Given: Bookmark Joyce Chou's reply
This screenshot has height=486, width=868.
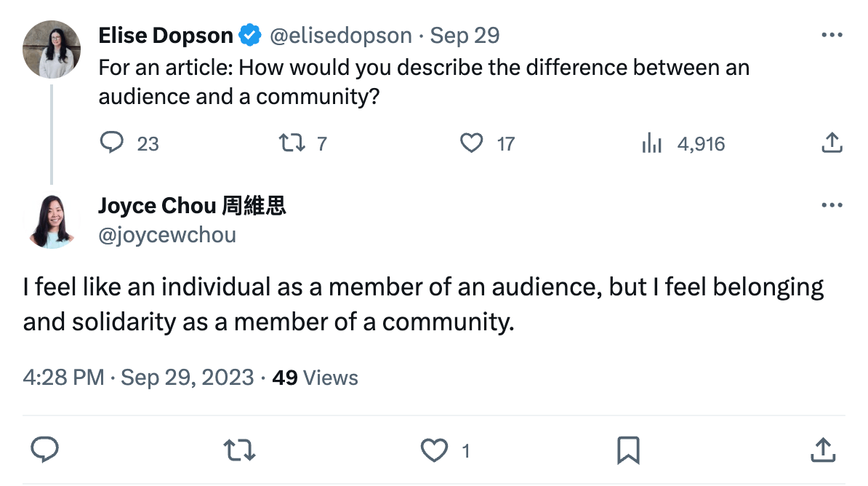Looking at the screenshot, I should 628,451.
